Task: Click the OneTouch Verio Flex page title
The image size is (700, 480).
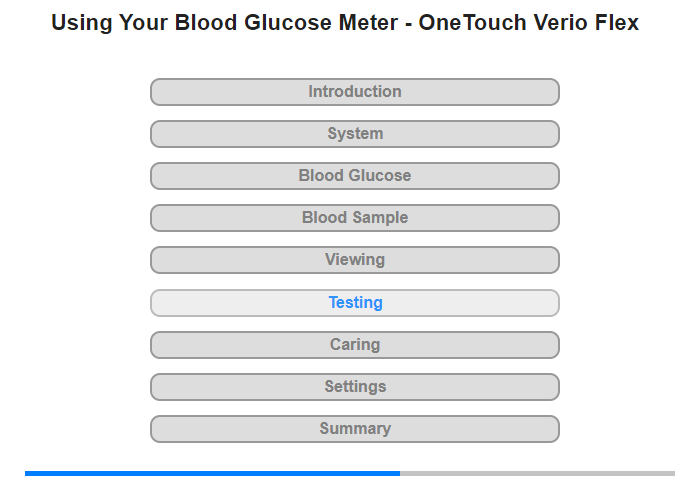Action: coord(345,23)
